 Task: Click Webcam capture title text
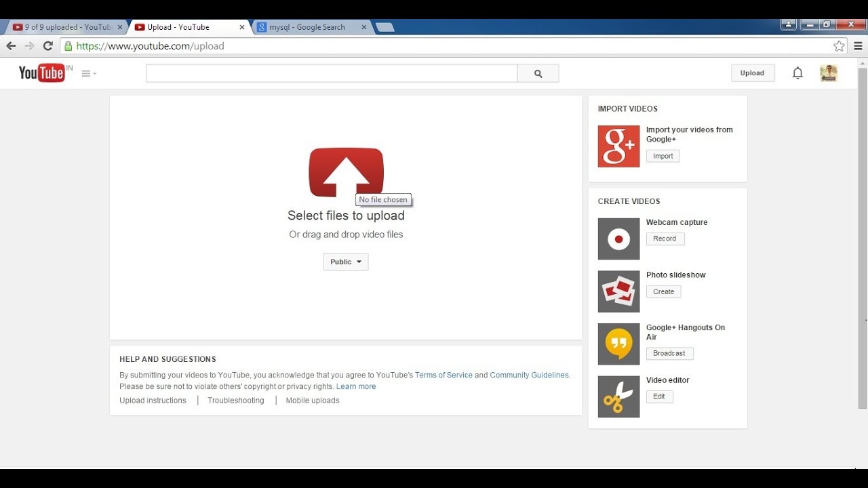coord(677,222)
